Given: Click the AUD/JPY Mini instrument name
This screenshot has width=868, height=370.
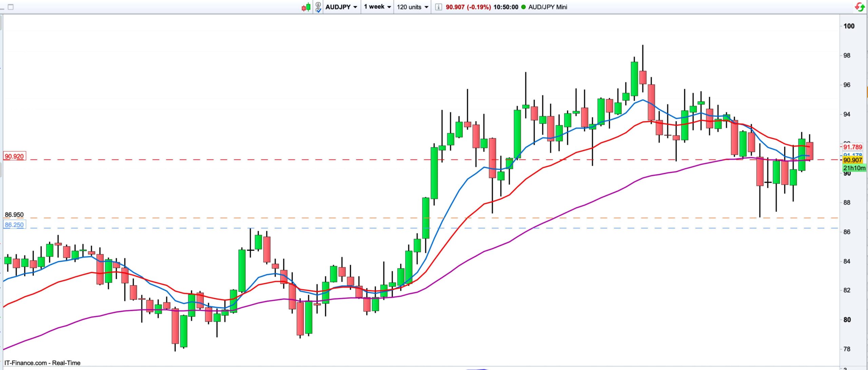Looking at the screenshot, I should [x=547, y=7].
